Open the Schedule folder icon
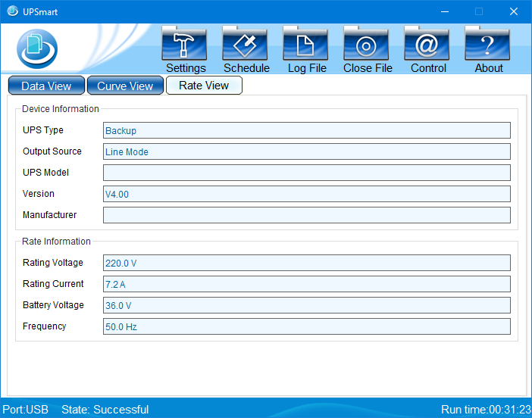The image size is (532, 418). pos(245,43)
